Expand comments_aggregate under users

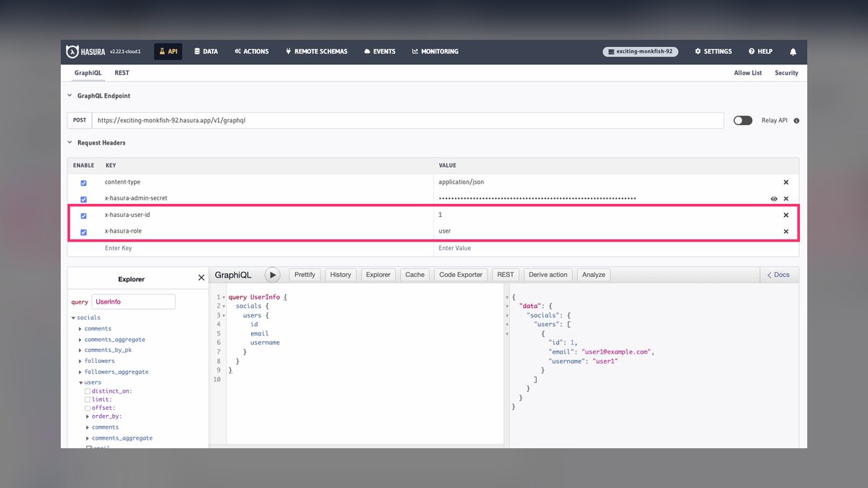pos(88,438)
